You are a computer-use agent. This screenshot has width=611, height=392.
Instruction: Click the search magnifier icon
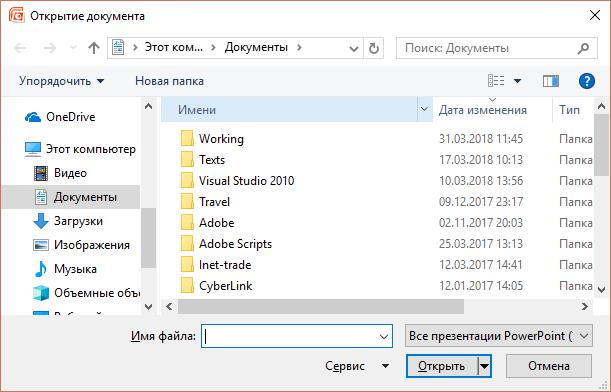pos(583,48)
